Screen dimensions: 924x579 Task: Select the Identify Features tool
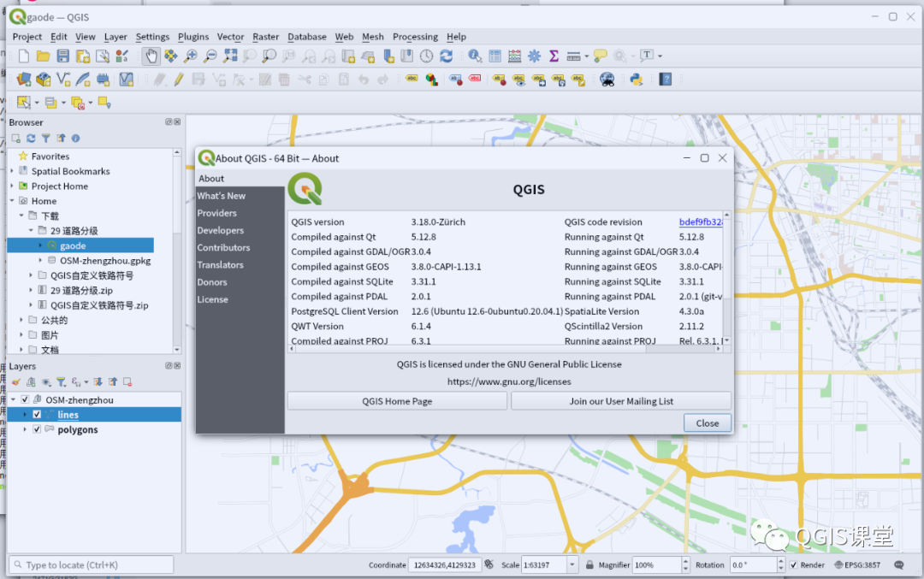point(475,56)
